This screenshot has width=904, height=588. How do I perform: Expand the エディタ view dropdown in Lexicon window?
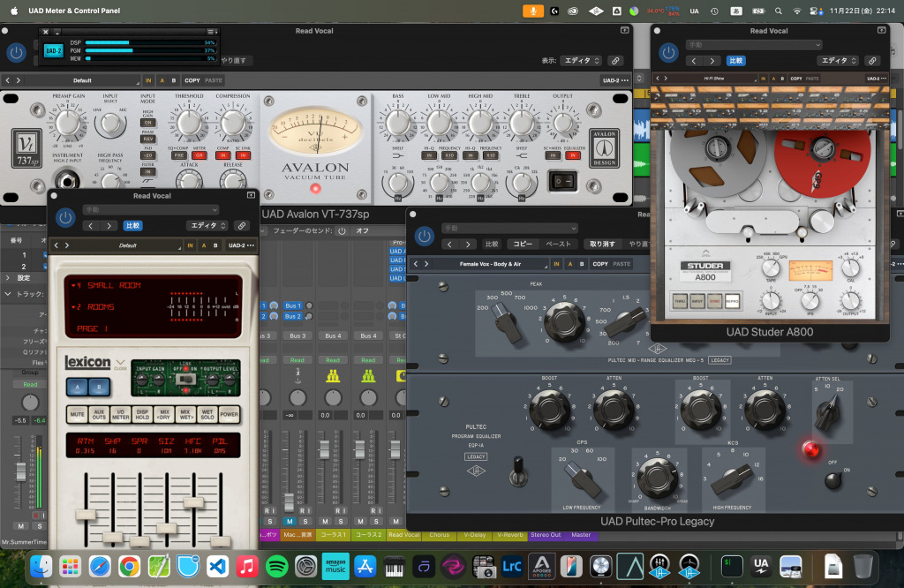[207, 226]
